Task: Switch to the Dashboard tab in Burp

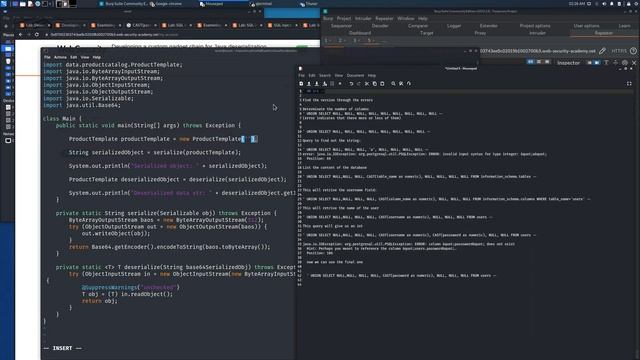Action: 360,33
